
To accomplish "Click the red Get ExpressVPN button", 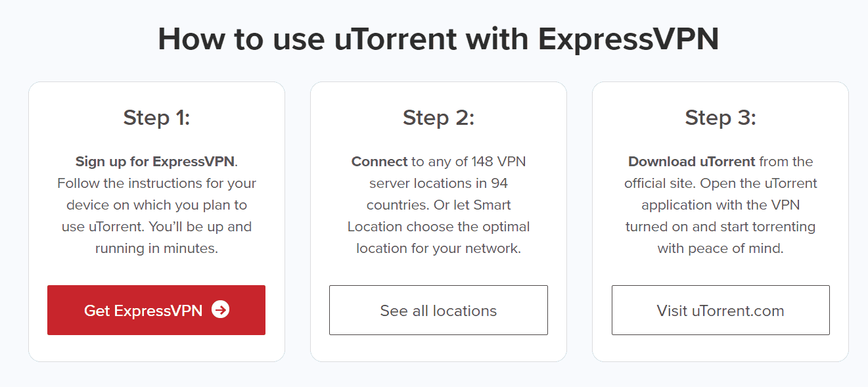I will pos(156,310).
